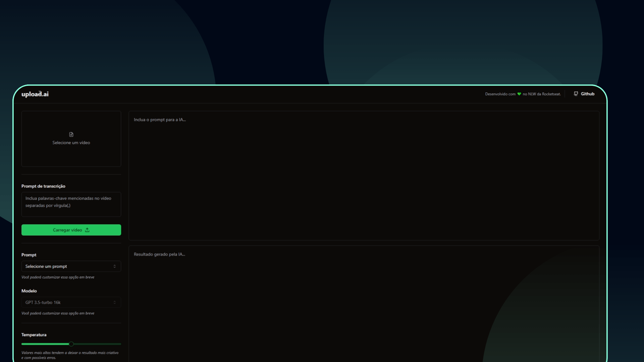Click 'Desenvolvido com' header text
Image resolution: width=644 pixels, height=362 pixels.
pos(500,94)
